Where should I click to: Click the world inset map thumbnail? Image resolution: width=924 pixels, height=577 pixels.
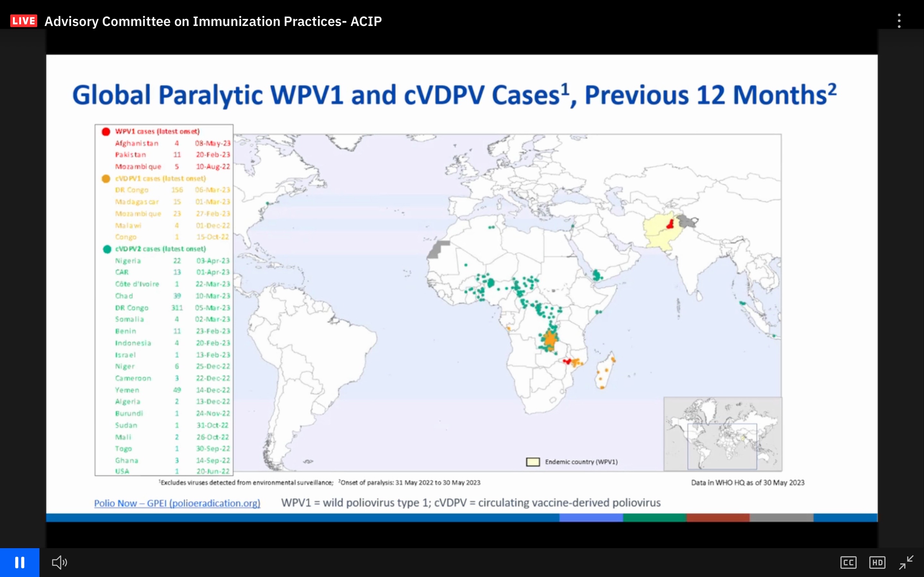(723, 434)
